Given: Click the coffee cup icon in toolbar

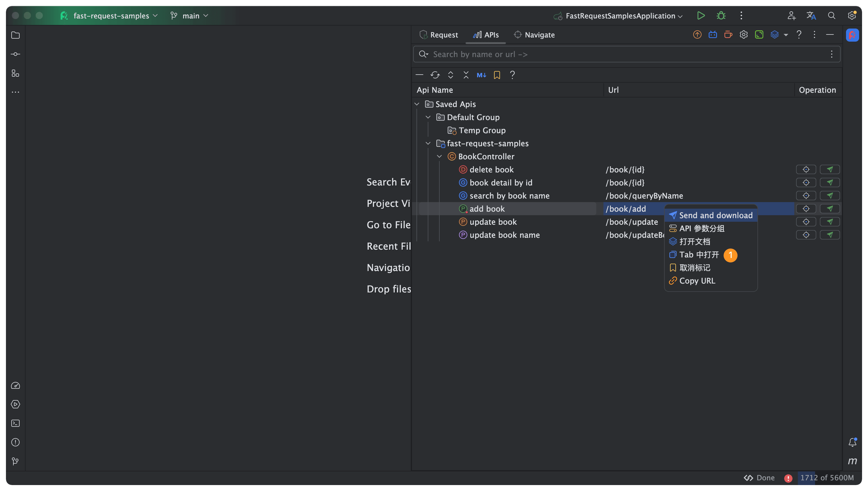Looking at the screenshot, I should click(728, 35).
